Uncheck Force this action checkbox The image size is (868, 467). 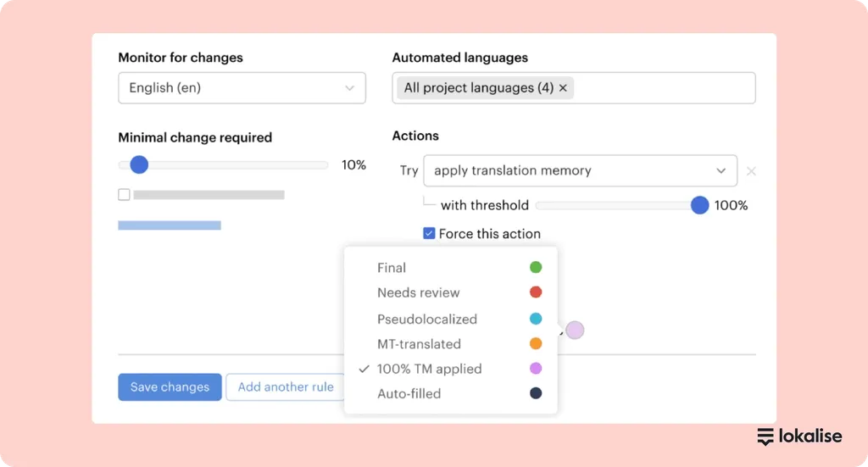(429, 233)
